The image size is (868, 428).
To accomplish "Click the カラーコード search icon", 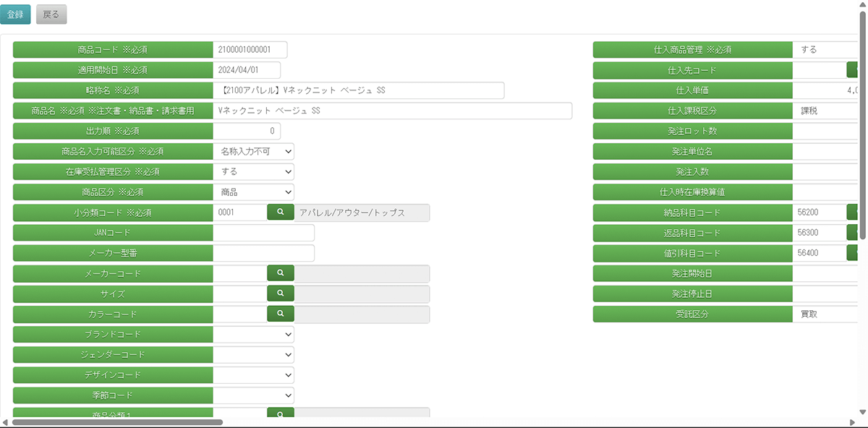I will 281,314.
